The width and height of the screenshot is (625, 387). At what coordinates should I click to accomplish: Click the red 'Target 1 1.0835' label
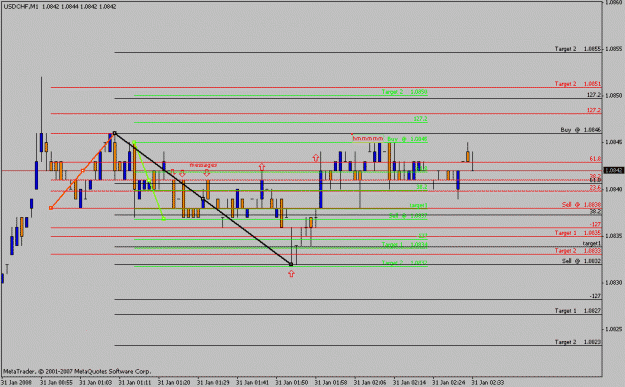[x=578, y=233]
